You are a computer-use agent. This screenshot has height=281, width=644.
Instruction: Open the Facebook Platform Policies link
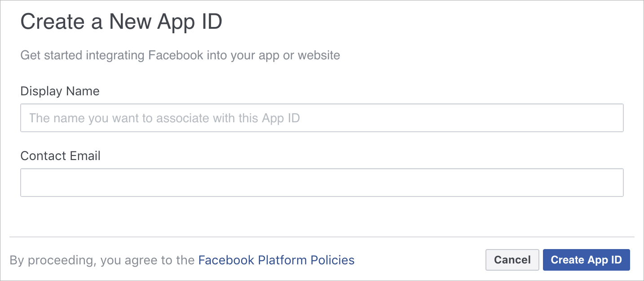(276, 260)
